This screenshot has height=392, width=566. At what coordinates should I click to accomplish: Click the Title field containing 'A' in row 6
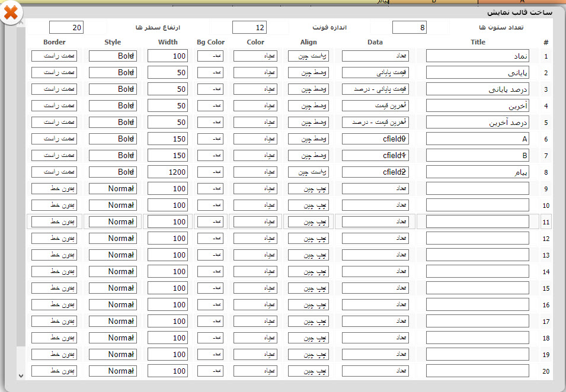tap(477, 139)
